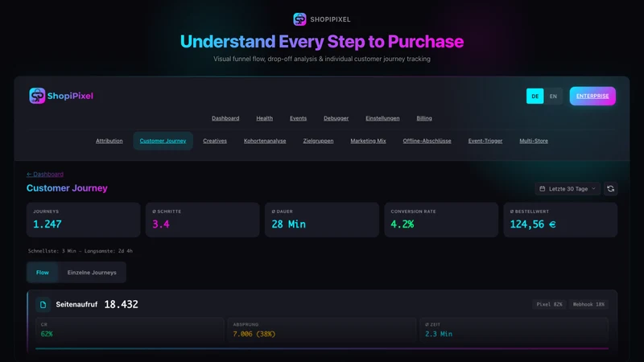644x362 pixels.
Task: Go to the Health page
Action: click(x=265, y=118)
